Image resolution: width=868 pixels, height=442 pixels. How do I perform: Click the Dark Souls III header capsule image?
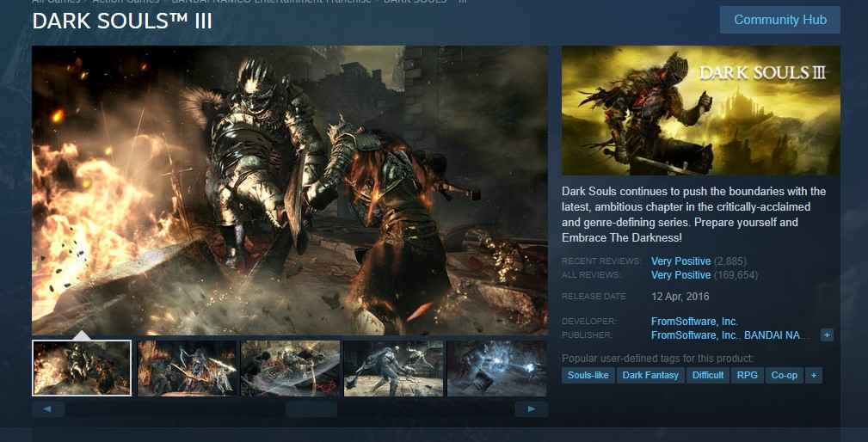[701, 111]
